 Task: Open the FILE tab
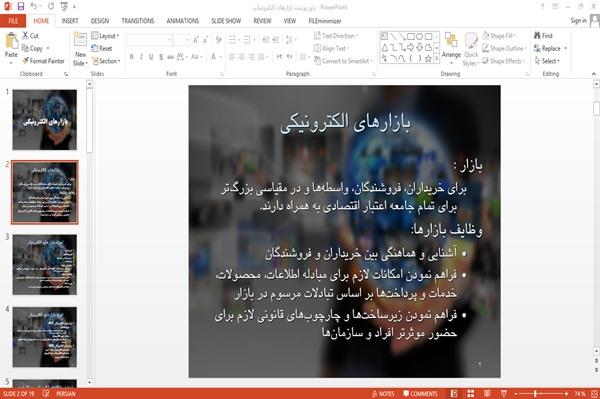tap(13, 21)
